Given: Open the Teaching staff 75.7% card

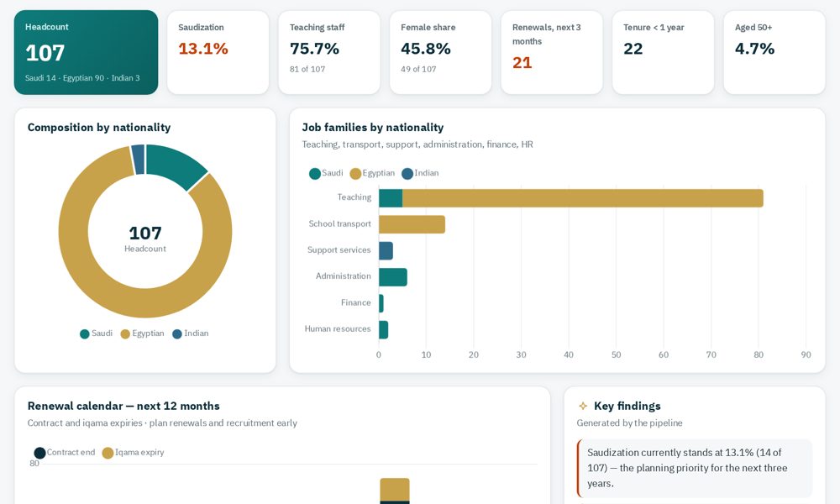Looking at the screenshot, I should tap(329, 52).
